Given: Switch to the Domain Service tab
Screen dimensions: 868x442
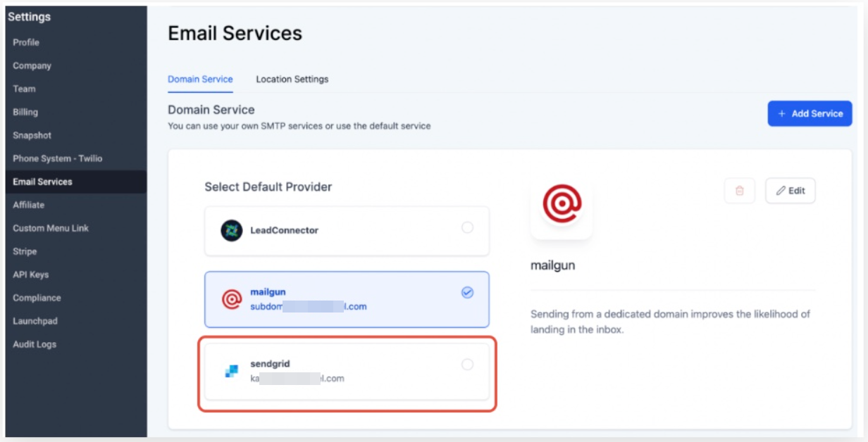Looking at the screenshot, I should coord(200,80).
